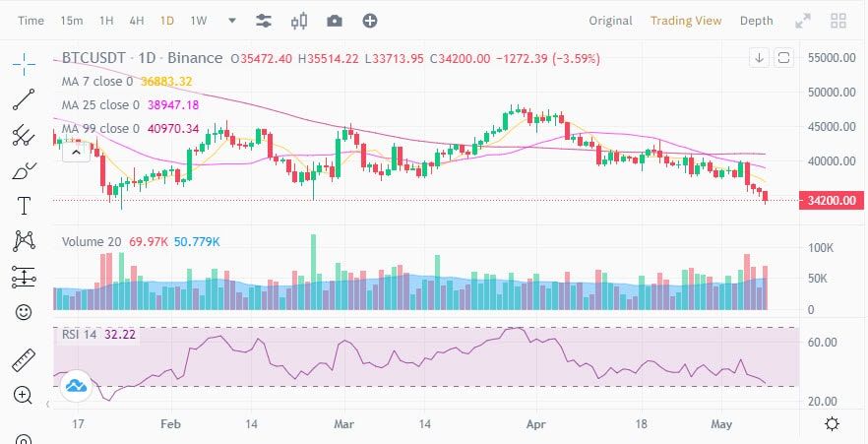Open the down arrow chart menu

point(759,57)
